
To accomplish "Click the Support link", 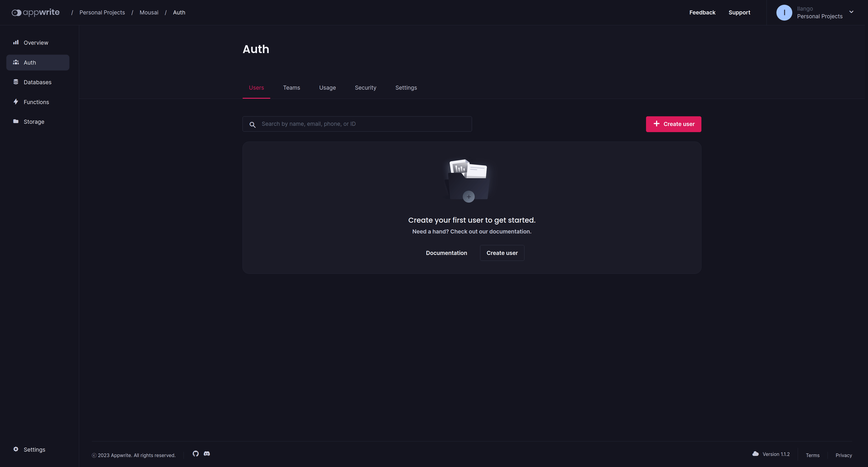I will coord(740,12).
